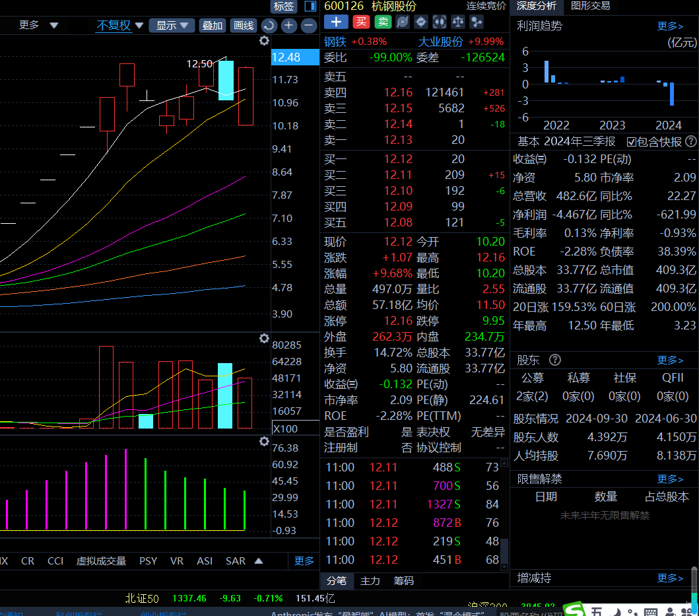Open the 更多 dropdown at top left
The image size is (699, 616).
38,25
